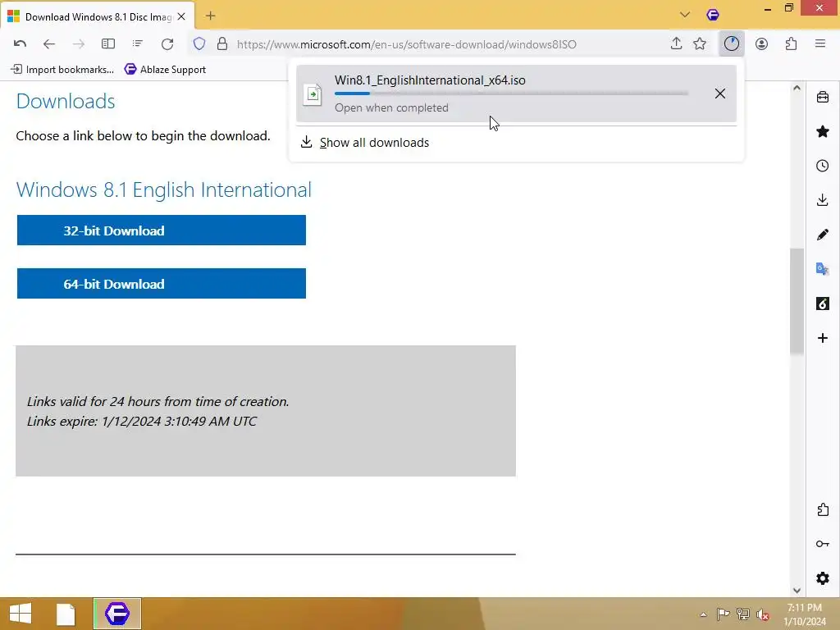The image size is (840, 630).
Task: Open Ablaze Support bookmark
Action: pyautogui.click(x=165, y=69)
